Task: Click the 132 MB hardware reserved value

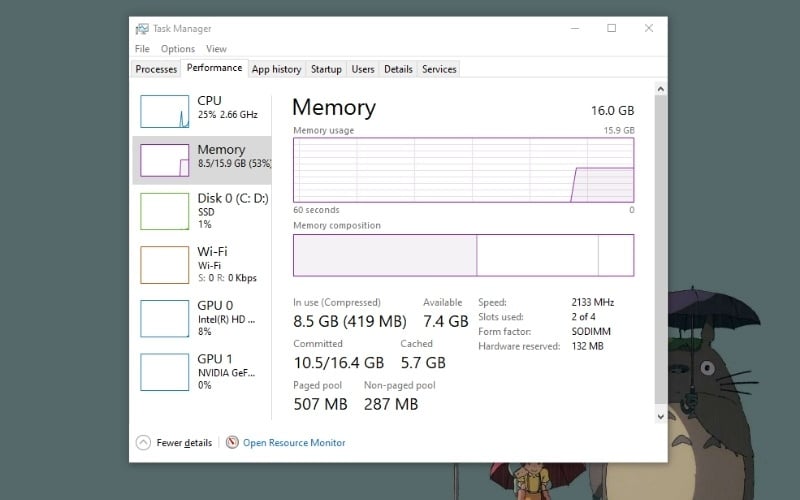Action: coord(587,346)
